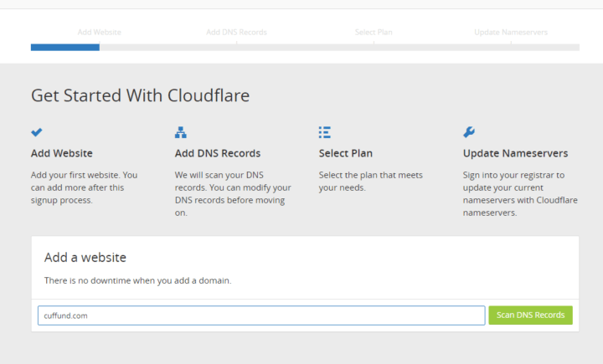
Task: Click 'Sign into your registrar' description
Action: pos(520,194)
